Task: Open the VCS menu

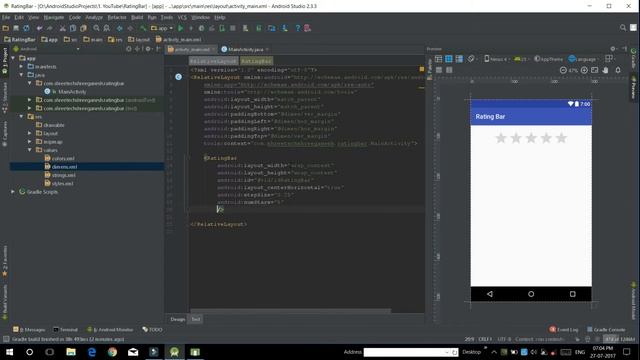Action: [x=182, y=18]
